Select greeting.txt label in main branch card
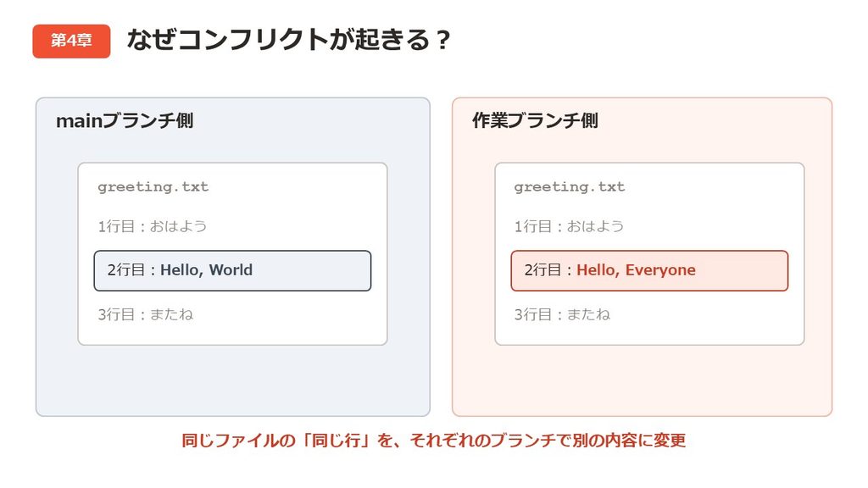Viewport: 868px width, 488px height. point(153,187)
